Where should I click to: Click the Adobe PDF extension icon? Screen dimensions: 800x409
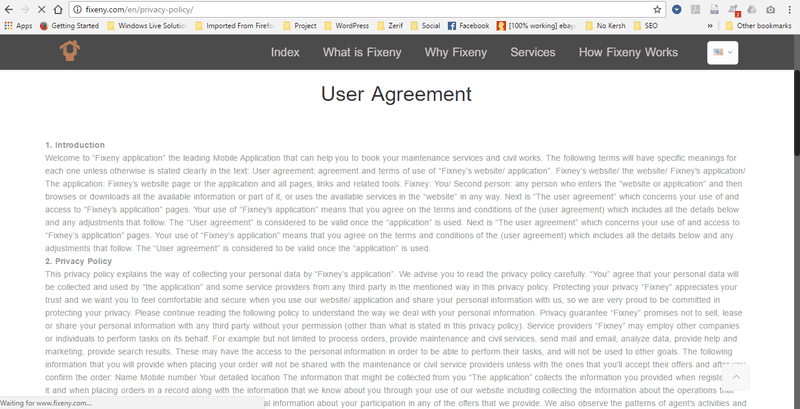[696, 9]
